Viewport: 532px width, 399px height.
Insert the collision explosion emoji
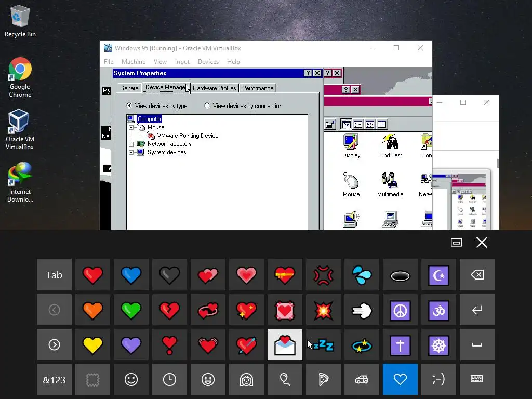[323, 310]
